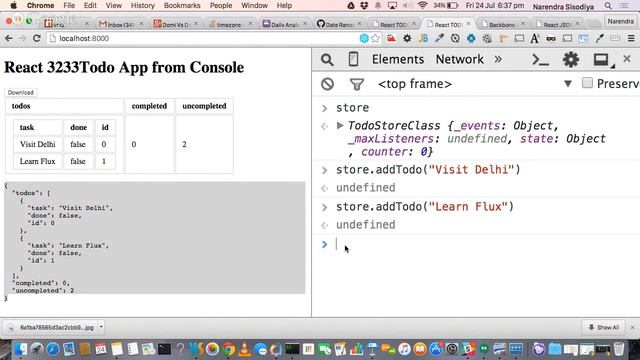Open Finder from the Dock
The height and width of the screenshot is (360, 640).
(x=20, y=349)
